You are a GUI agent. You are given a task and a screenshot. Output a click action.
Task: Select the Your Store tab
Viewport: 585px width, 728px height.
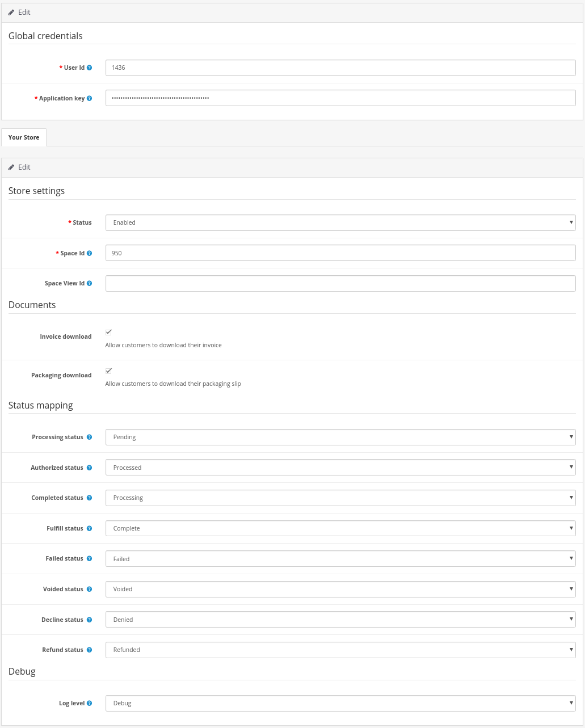tap(24, 137)
